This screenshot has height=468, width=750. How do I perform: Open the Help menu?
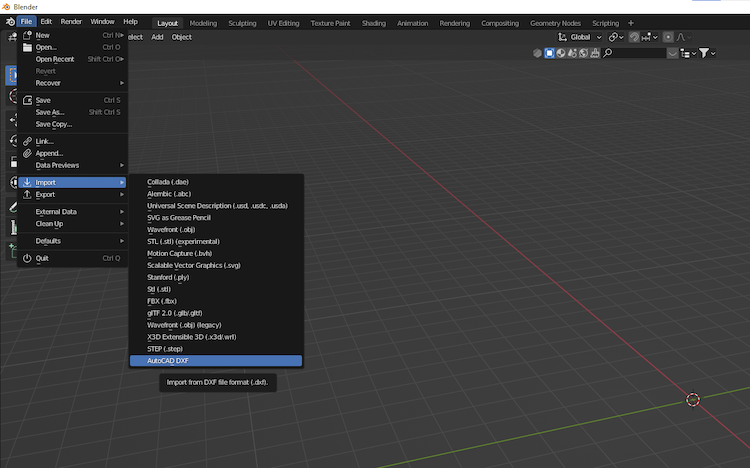click(130, 22)
